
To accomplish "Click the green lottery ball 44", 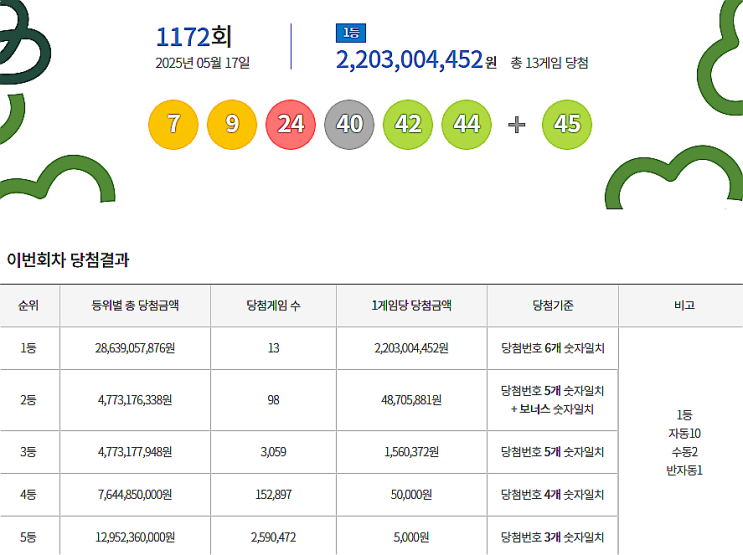I will pos(467,125).
